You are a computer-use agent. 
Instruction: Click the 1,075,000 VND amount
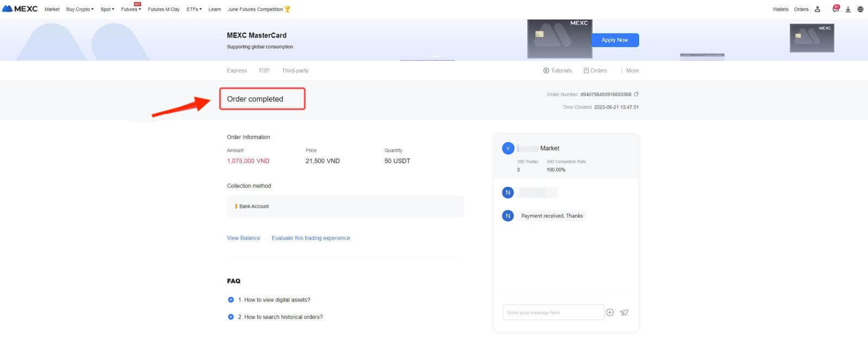coord(248,161)
